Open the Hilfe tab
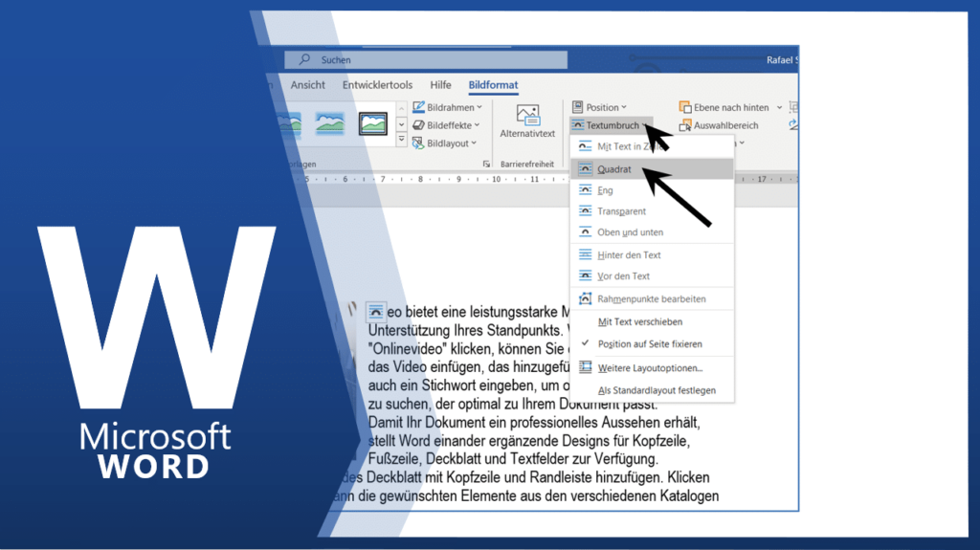Screen dimensions: 980x550 coord(440,85)
